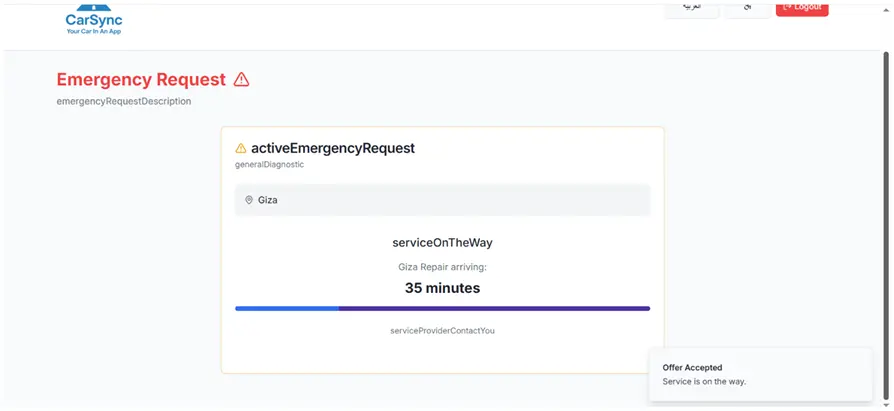The height and width of the screenshot is (411, 894).
Task: Click the serviceProviderContactYou text
Action: [442, 330]
